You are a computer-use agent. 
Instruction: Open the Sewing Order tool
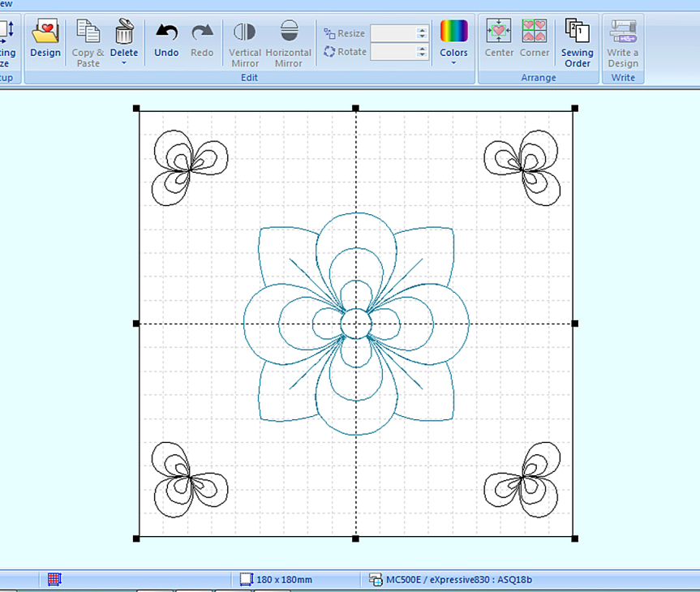point(578,32)
